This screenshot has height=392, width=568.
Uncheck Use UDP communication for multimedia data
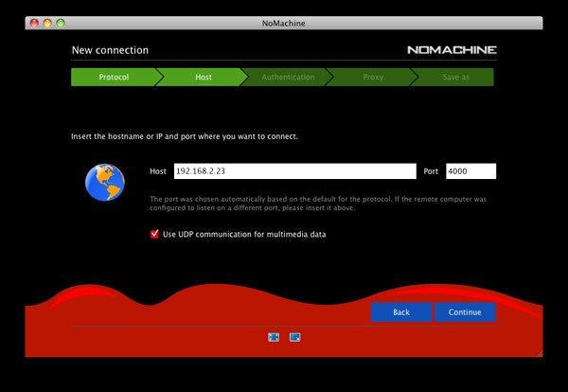154,234
